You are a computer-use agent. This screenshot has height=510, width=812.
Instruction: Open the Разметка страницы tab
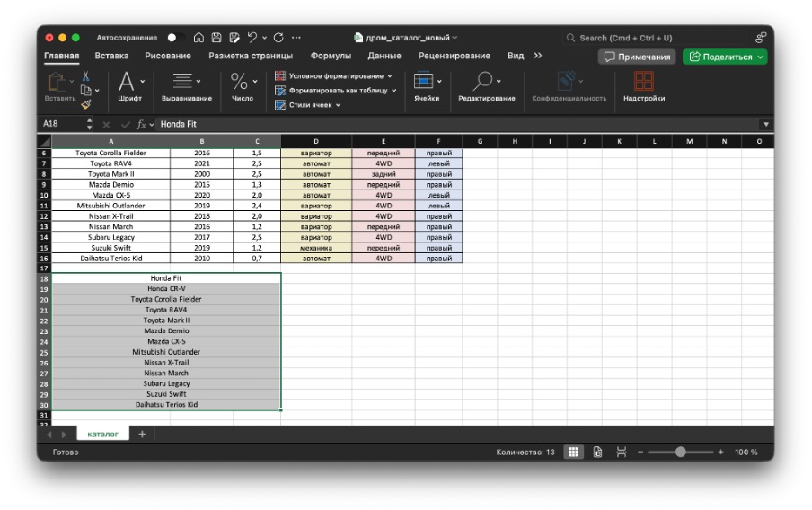tap(251, 56)
